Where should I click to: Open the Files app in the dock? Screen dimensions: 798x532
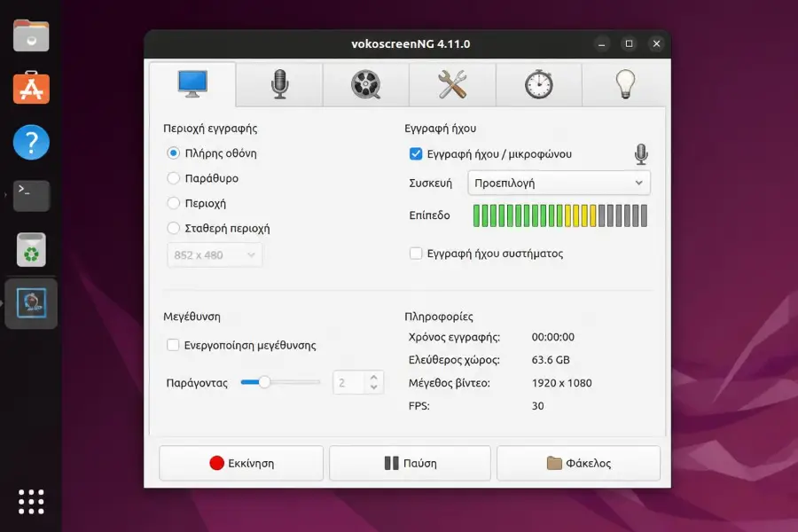pyautogui.click(x=31, y=35)
